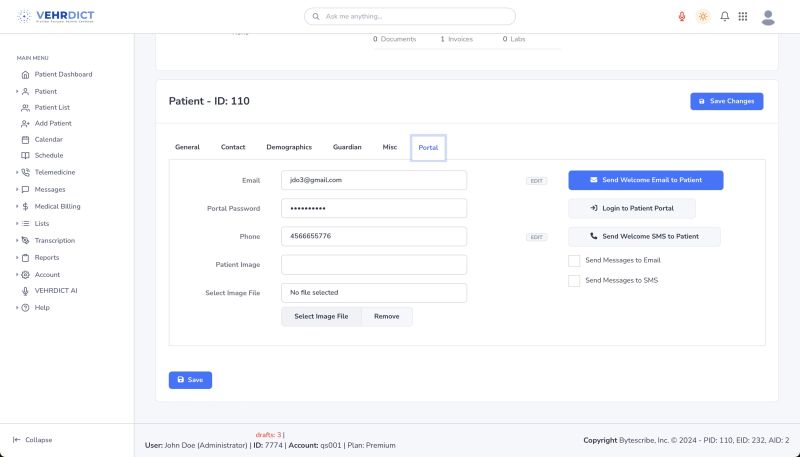Open the apps grid icon
The width and height of the screenshot is (800, 457).
[743, 16]
